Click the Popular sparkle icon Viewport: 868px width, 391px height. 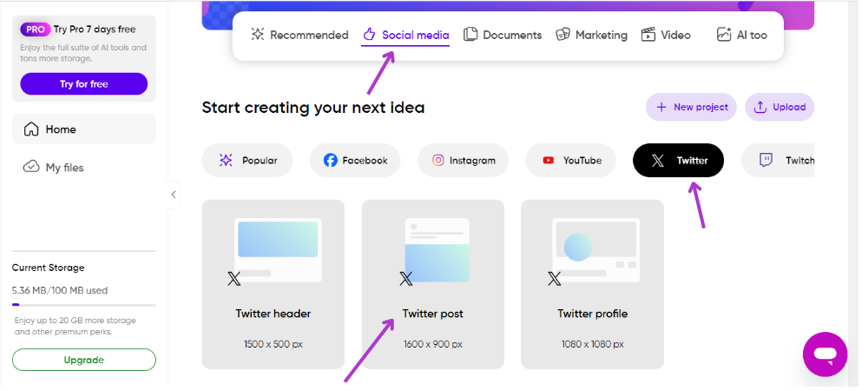pyautogui.click(x=226, y=161)
